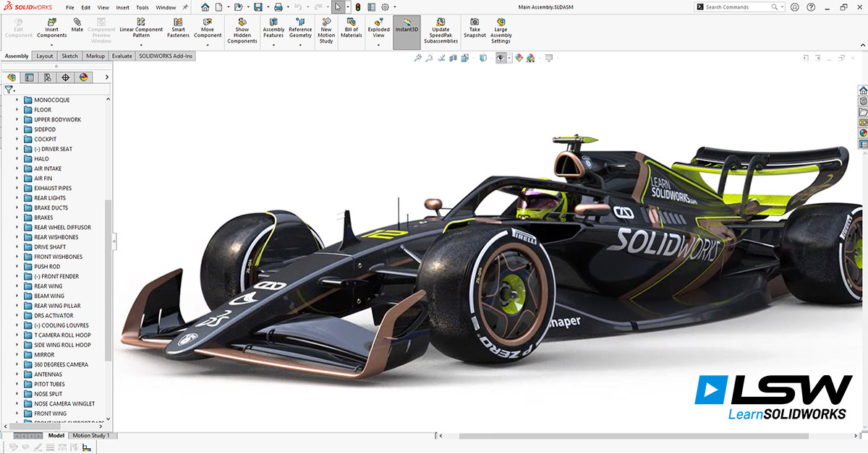Toggle the Instant3D button
Viewport: 868px width, 454px height.
(407, 29)
